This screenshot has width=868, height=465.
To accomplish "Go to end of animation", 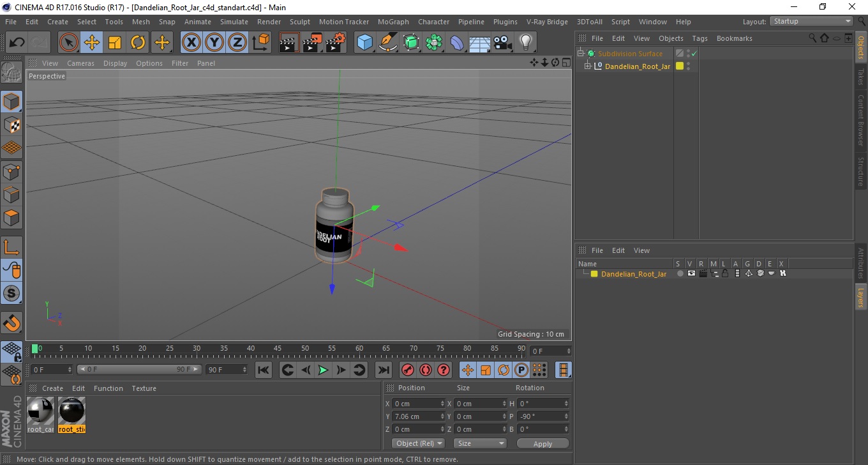I will (383, 370).
